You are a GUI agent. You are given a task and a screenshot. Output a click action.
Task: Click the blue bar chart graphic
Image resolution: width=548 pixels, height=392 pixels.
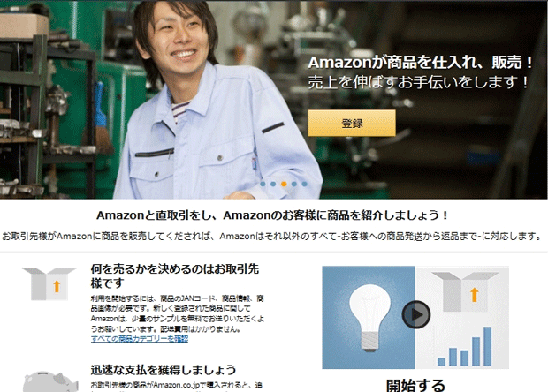(464, 346)
